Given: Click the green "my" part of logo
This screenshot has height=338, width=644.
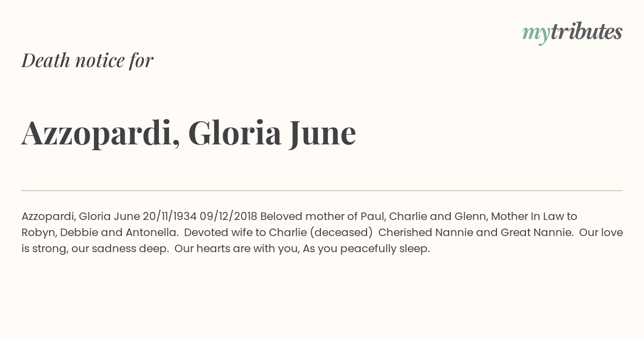Looking at the screenshot, I should (x=536, y=34).
